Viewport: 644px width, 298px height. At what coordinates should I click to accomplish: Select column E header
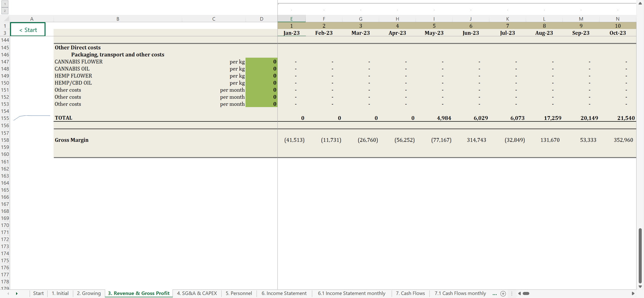(291, 19)
